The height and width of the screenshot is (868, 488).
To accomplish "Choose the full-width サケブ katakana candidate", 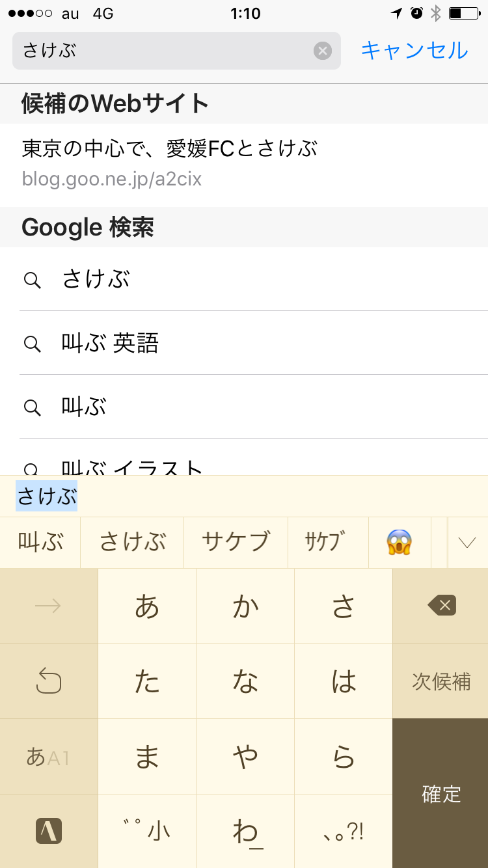I will (236, 542).
